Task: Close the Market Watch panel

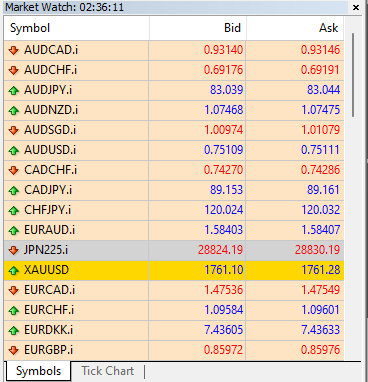Action: coord(356,7)
